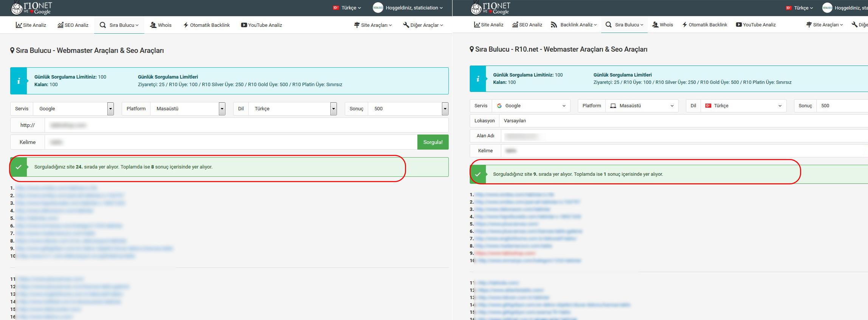Image resolution: width=868 pixels, height=320 pixels.
Task: Open the Türkçe language menu on right page
Action: click(799, 8)
